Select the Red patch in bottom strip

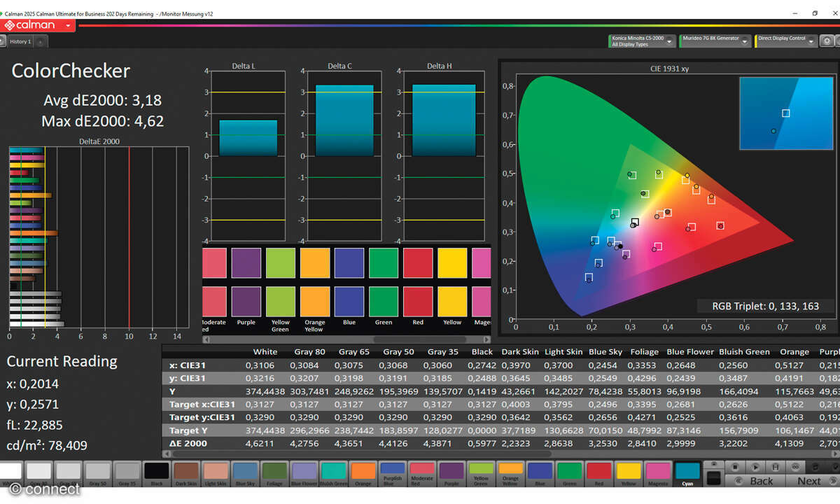coord(598,472)
